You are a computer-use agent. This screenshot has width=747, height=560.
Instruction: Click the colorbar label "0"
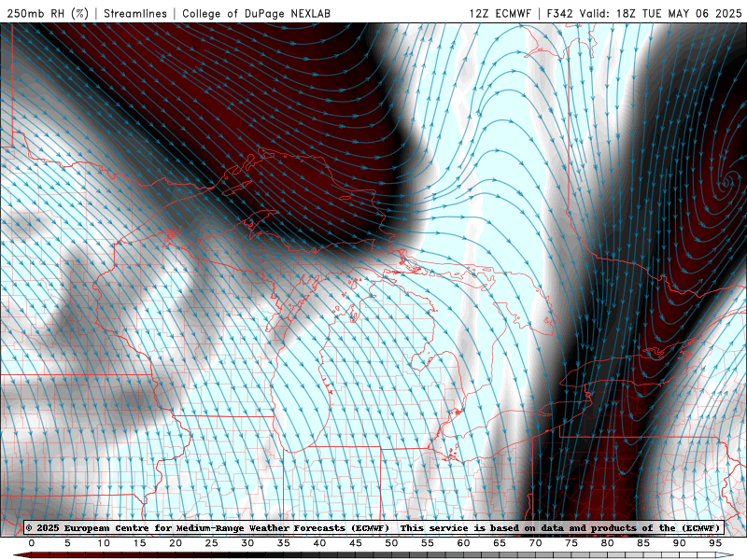coord(32,543)
